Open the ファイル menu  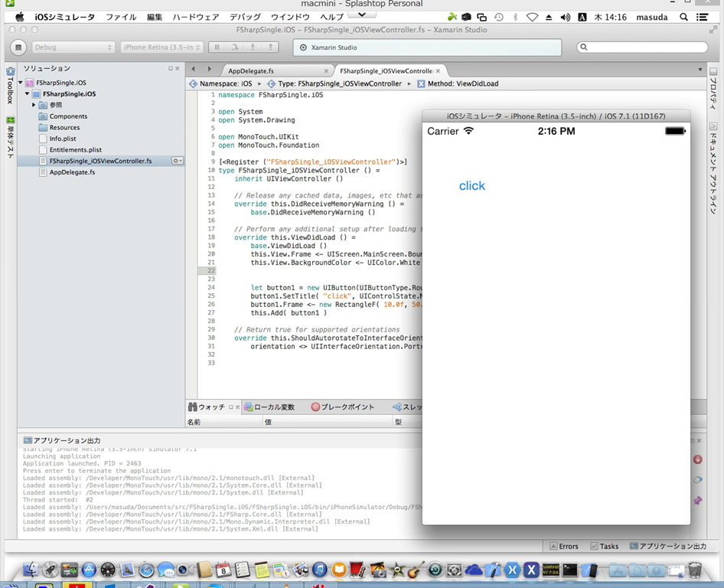click(121, 17)
